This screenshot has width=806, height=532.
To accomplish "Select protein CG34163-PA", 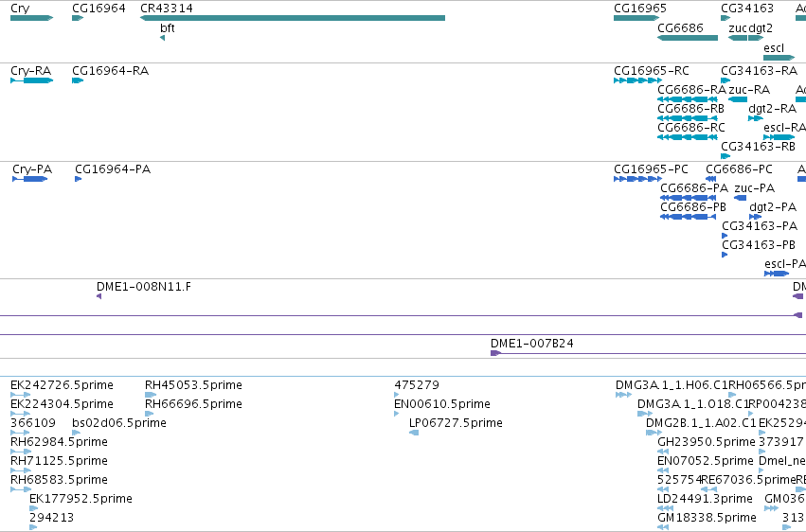I will (x=760, y=226).
